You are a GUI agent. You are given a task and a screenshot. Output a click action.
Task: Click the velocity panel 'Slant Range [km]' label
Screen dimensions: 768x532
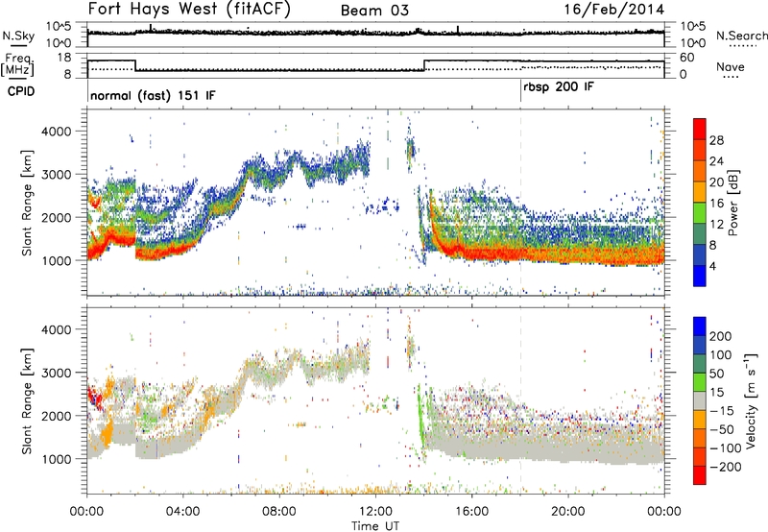tap(27, 401)
